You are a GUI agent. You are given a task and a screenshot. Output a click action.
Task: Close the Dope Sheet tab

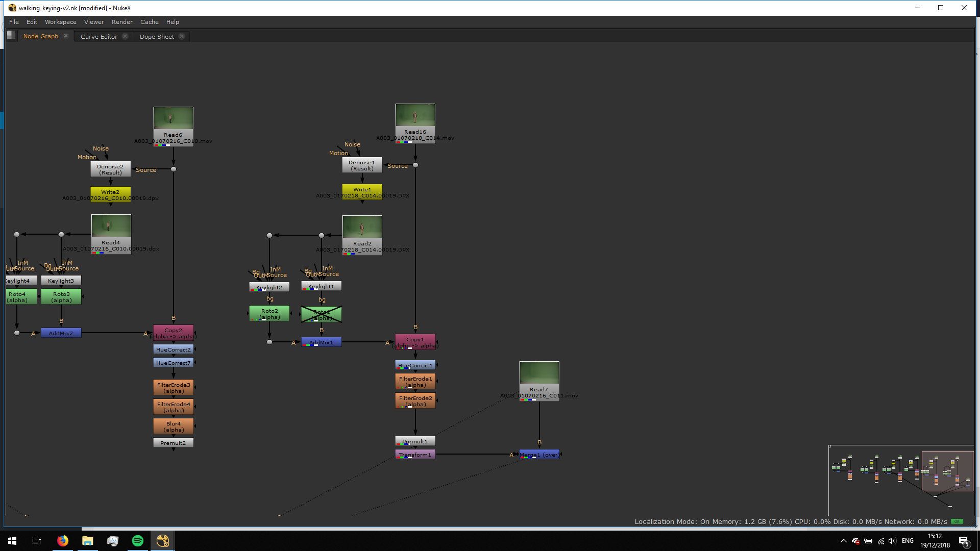[x=182, y=36]
